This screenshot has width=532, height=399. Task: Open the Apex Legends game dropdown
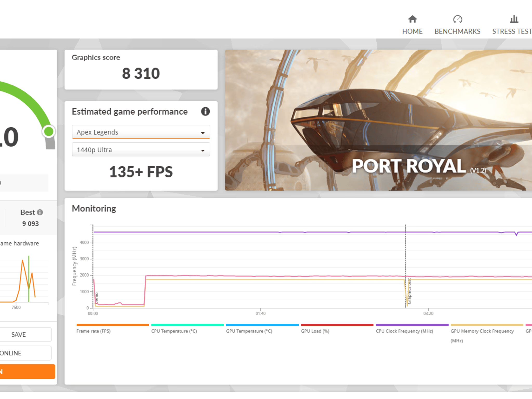point(141,132)
